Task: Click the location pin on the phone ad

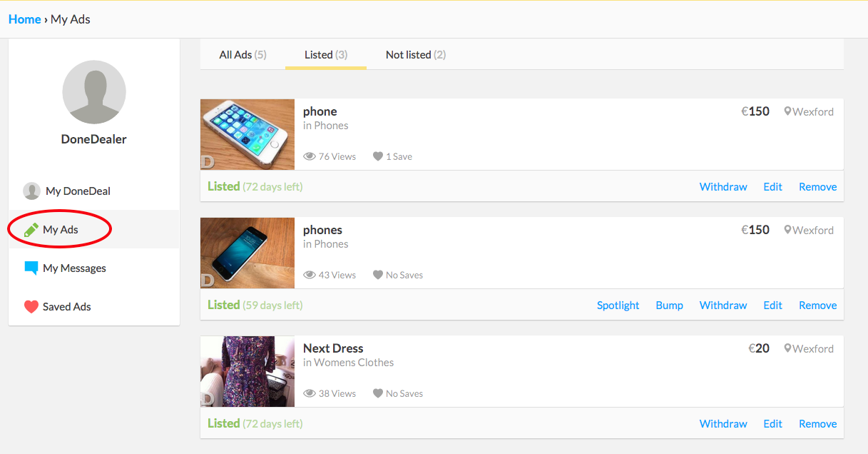Action: 787,111
